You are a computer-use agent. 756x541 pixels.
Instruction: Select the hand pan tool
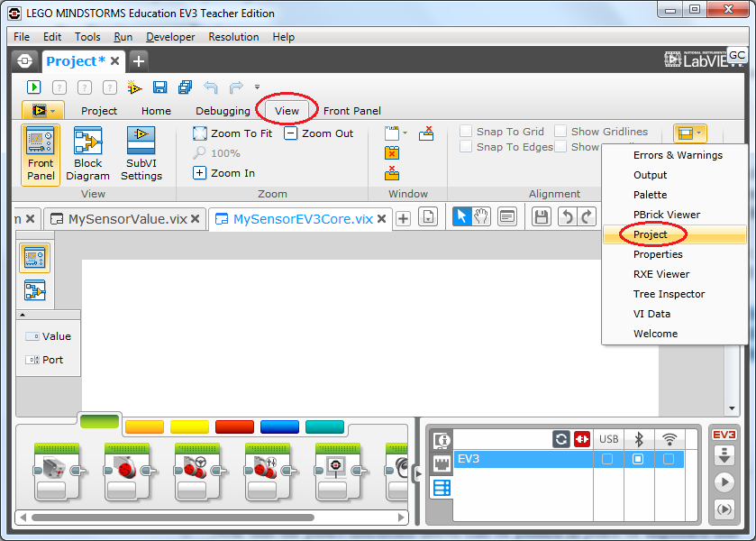click(x=480, y=216)
